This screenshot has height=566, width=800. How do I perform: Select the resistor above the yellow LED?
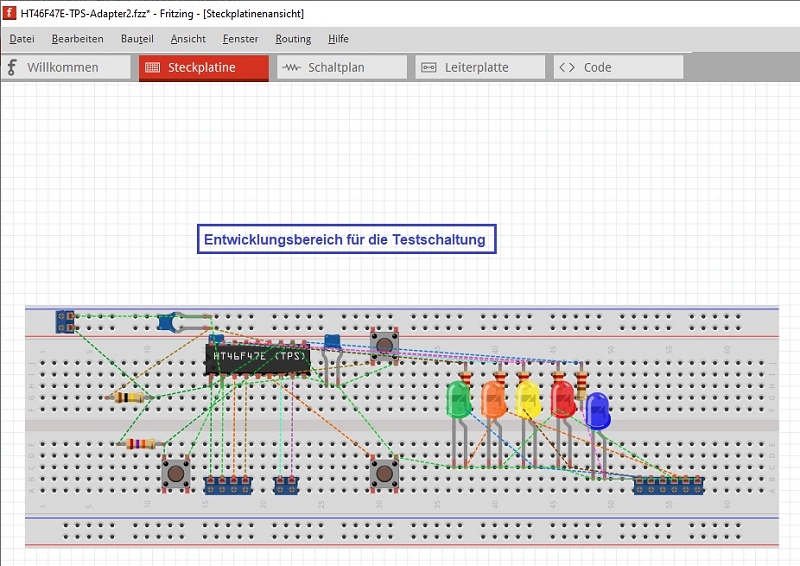[x=523, y=377]
